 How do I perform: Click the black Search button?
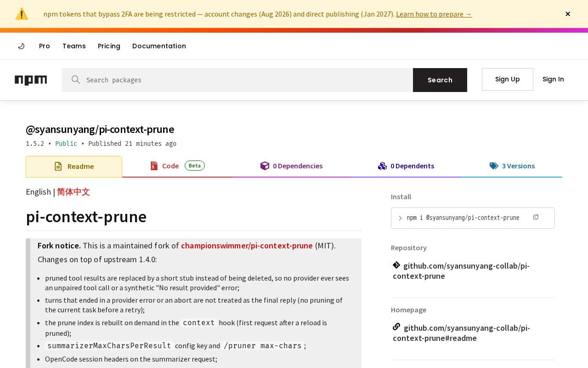click(x=440, y=80)
